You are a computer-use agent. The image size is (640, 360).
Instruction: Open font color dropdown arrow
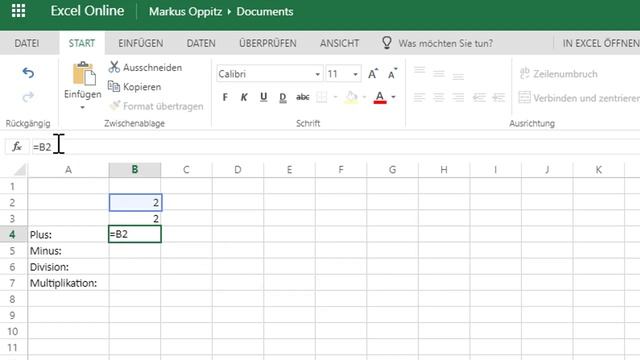[x=393, y=97]
